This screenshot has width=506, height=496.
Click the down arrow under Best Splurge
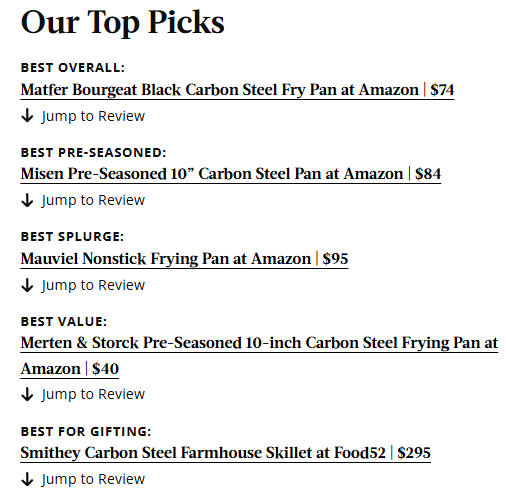(27, 285)
